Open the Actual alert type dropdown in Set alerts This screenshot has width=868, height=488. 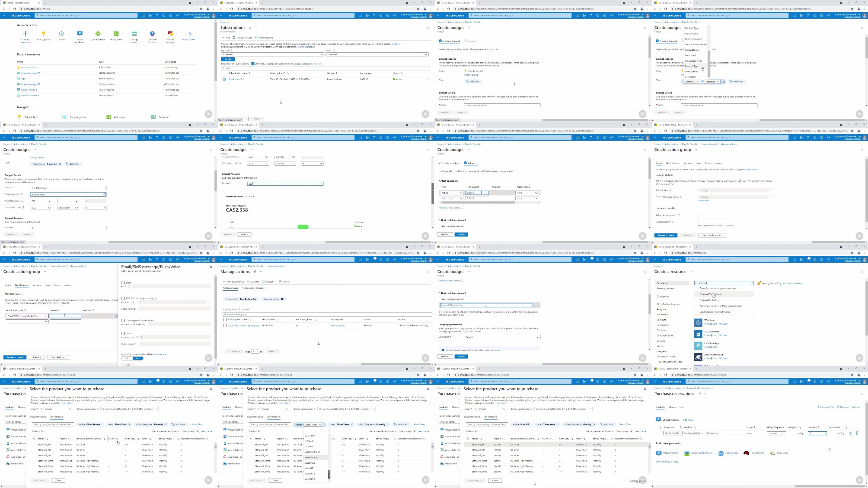point(452,193)
